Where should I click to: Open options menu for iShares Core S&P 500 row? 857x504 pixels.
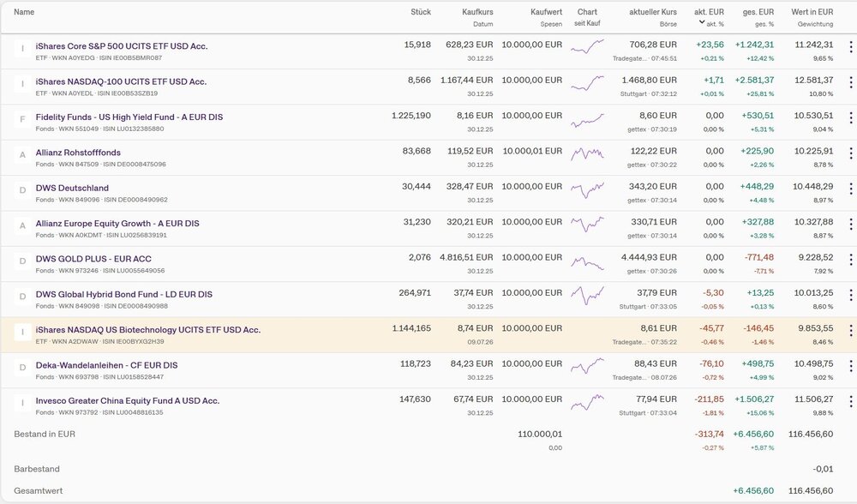(x=850, y=47)
